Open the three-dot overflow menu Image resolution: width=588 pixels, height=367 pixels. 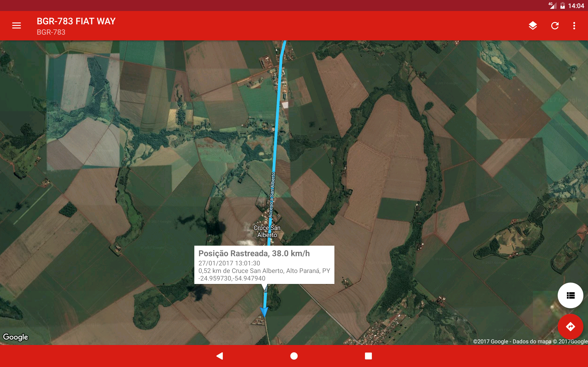(x=574, y=25)
